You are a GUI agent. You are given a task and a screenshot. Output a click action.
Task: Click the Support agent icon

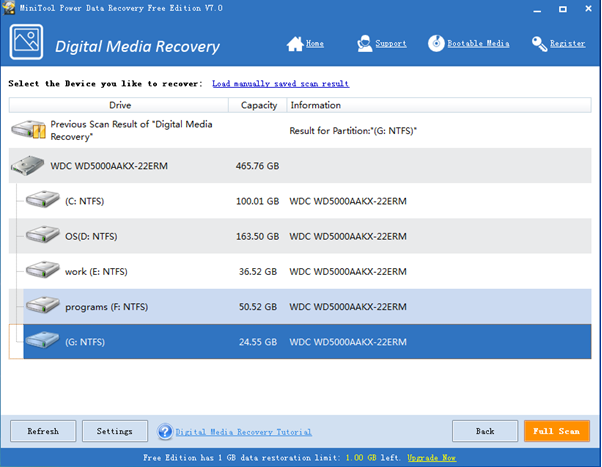364,43
